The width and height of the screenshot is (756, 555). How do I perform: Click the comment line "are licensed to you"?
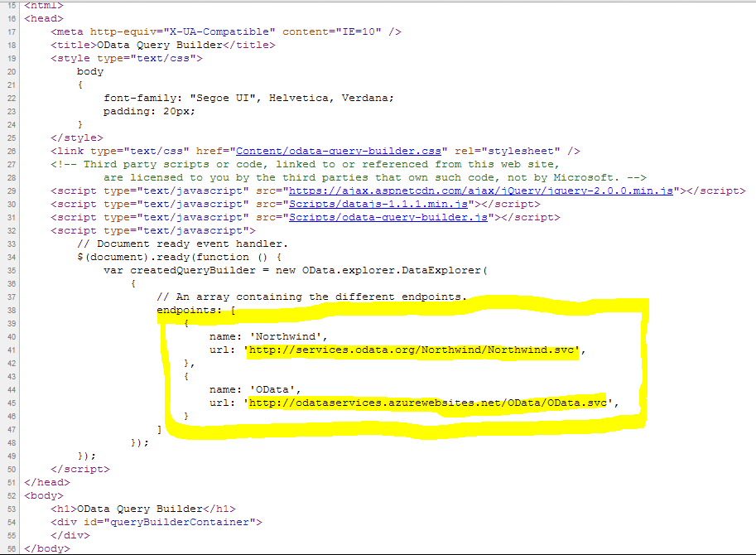point(374,177)
